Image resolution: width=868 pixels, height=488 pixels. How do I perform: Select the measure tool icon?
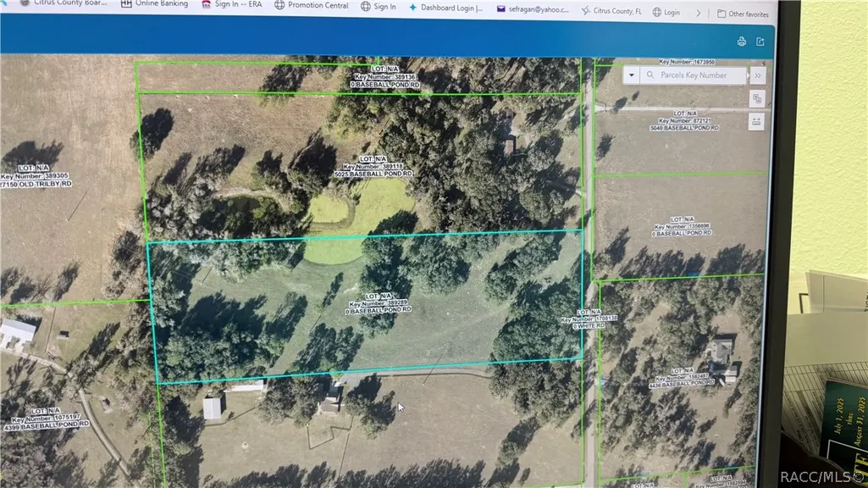pos(756,121)
